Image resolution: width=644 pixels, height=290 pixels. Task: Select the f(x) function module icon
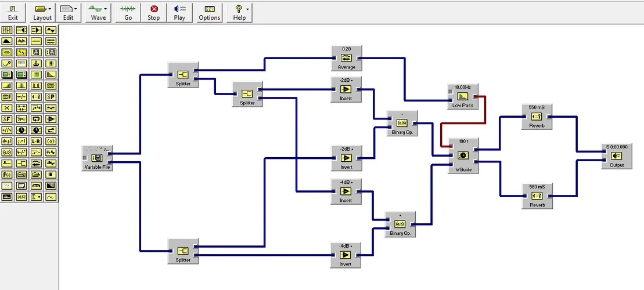[7, 175]
